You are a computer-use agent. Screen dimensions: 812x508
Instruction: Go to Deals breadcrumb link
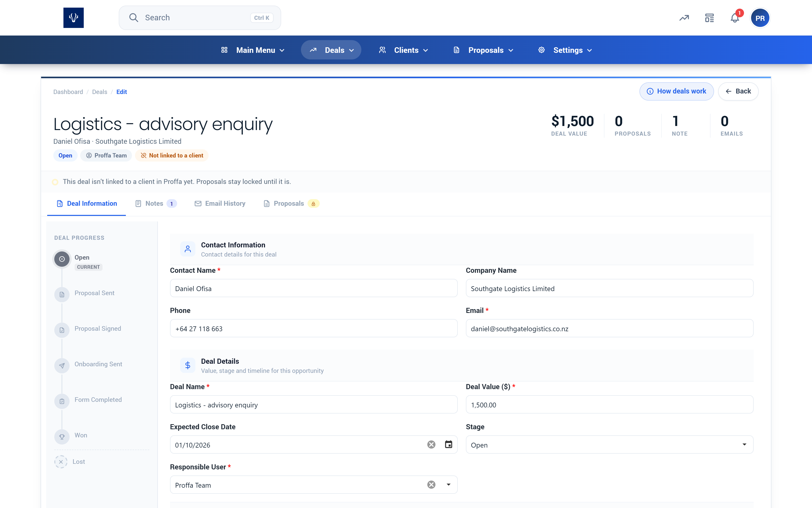[x=100, y=92]
